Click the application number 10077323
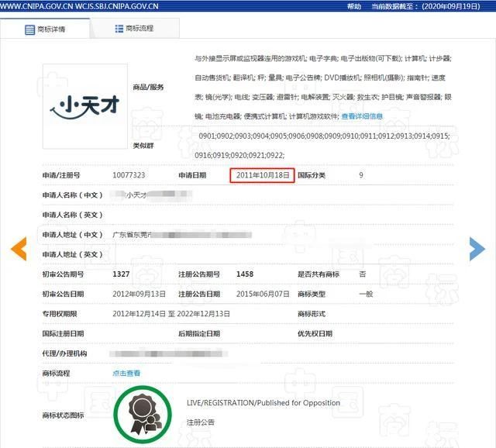Viewport: 496px width, 448px height. point(129,176)
